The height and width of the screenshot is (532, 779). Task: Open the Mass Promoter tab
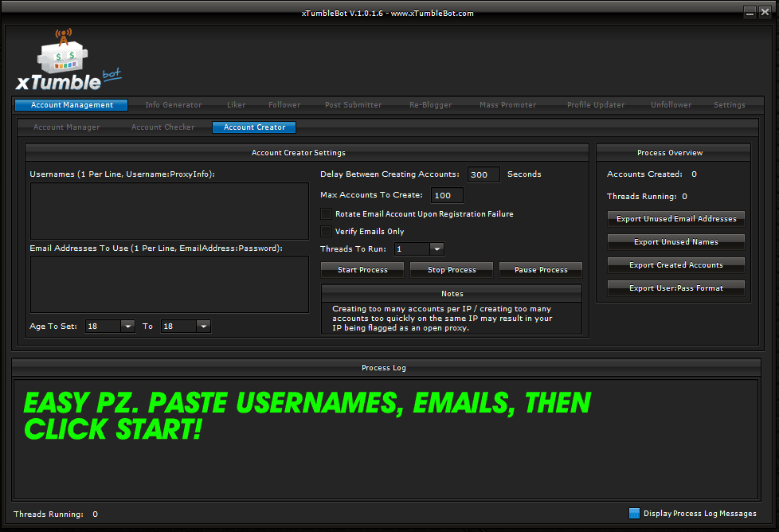coord(507,105)
